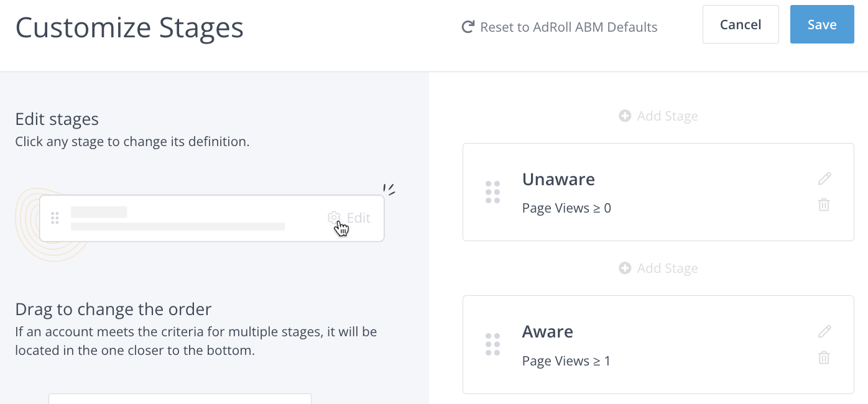This screenshot has width=868, height=404.
Task: Click Add Stage text between Unaware and Aware
Action: (x=667, y=268)
